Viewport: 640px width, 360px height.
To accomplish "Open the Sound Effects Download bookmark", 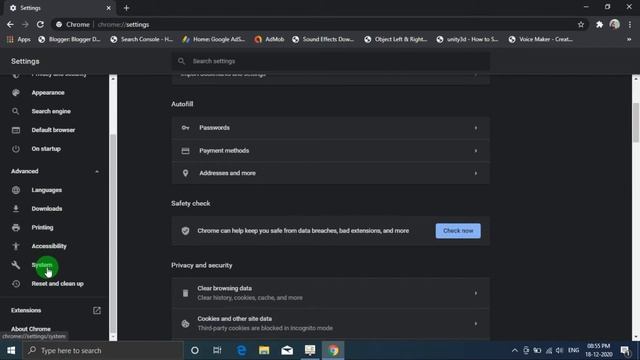I will point(324,39).
